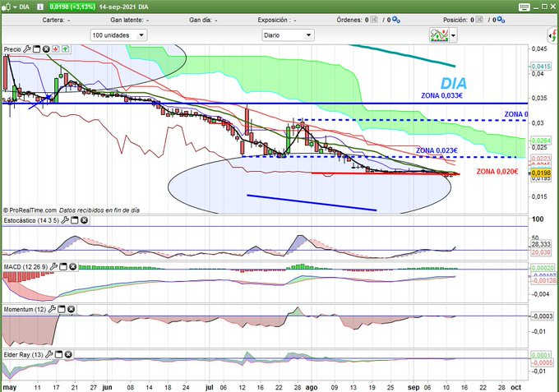Open Estocástico indicator wrench settings
The height and width of the screenshot is (392, 559).
[x=65, y=220]
